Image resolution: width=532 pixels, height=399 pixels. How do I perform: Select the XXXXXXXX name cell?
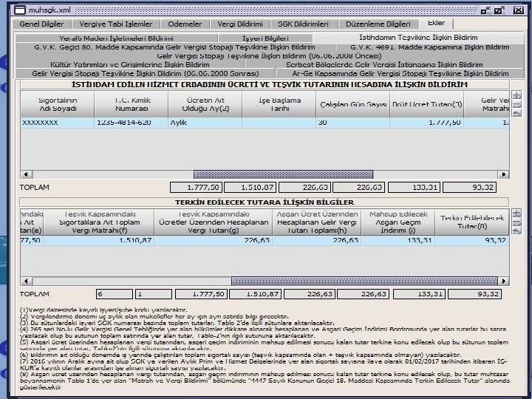(58, 123)
